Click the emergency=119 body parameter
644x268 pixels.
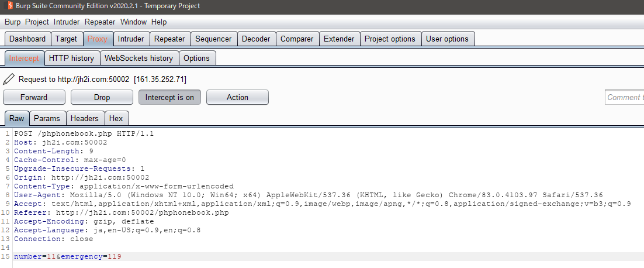pos(91,256)
